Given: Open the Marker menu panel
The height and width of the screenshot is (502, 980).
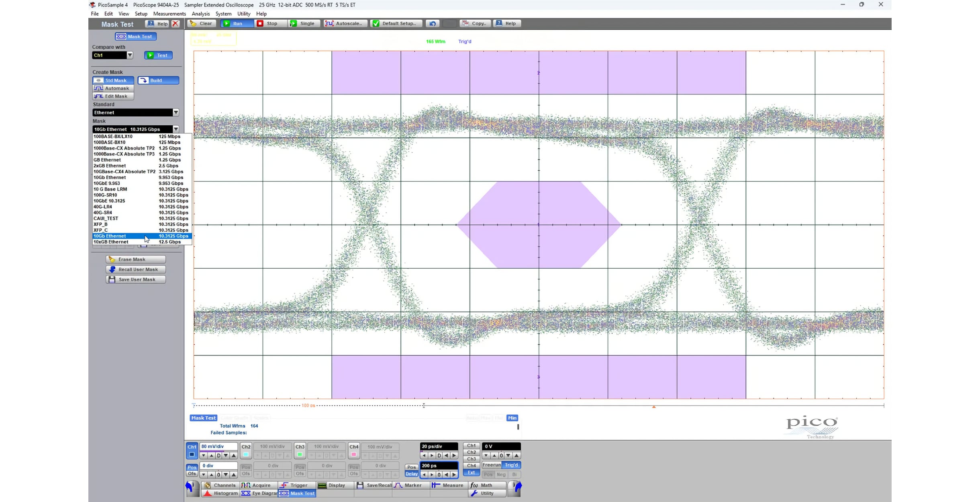Looking at the screenshot, I should click(410, 486).
